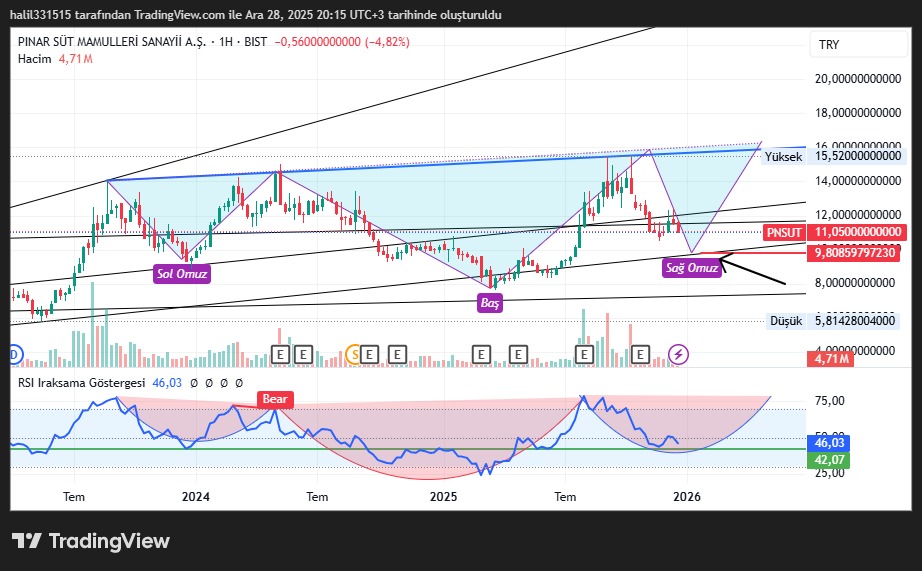Click the red 4,71M volume axis label

(x=831, y=358)
